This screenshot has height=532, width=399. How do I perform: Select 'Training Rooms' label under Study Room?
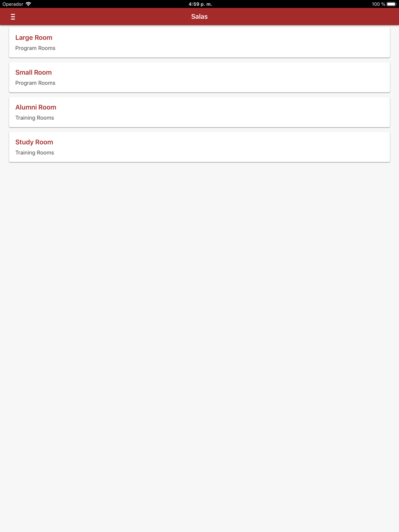(x=35, y=153)
